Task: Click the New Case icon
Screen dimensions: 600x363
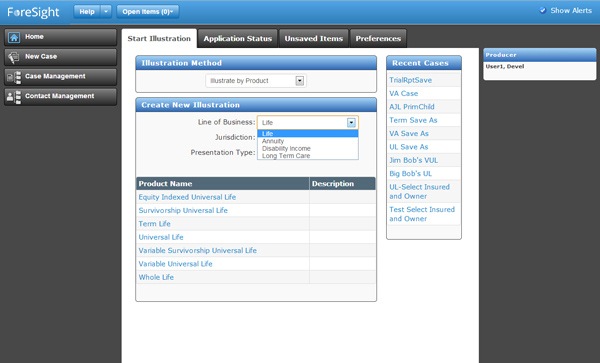Action: click(14, 57)
